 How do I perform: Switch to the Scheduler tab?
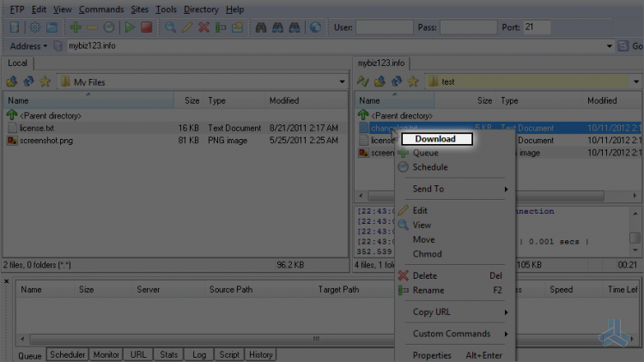(x=67, y=354)
